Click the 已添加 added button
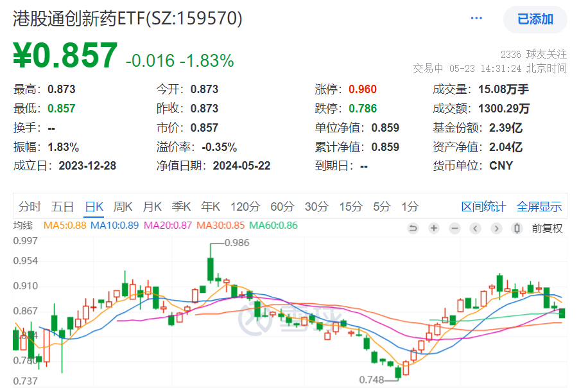588x388 pixels. pos(534,19)
